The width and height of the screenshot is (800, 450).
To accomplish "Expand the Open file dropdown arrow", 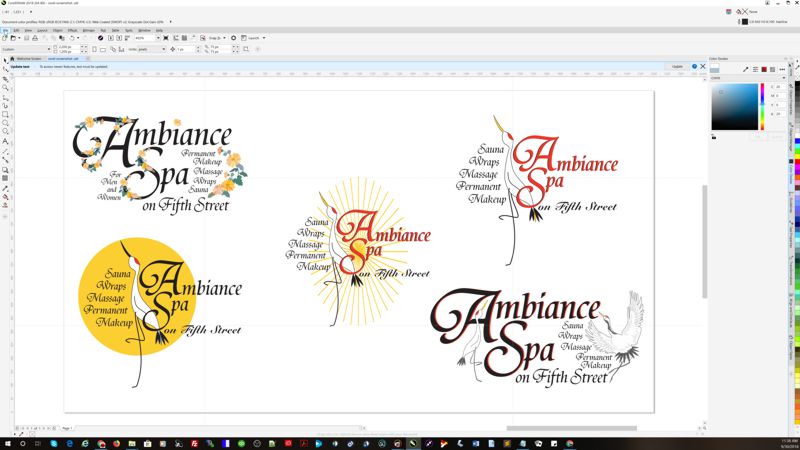I will tap(19, 38).
